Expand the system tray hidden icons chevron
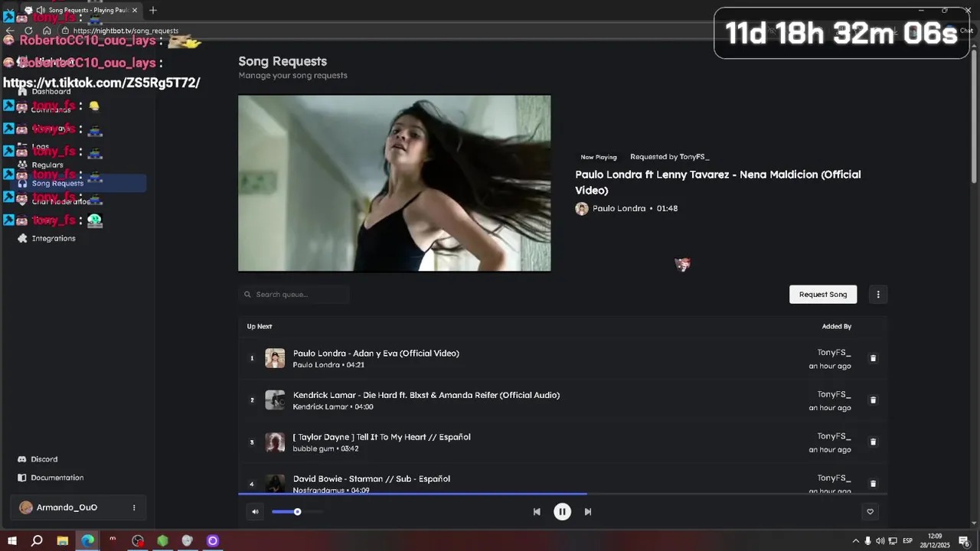The width and height of the screenshot is (980, 551). 855,541
